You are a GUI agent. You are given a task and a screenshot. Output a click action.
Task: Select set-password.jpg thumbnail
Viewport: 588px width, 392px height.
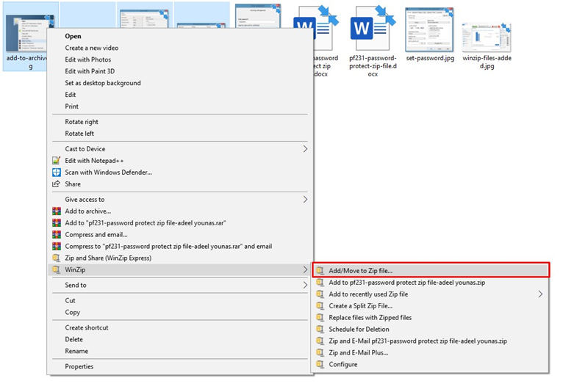tap(429, 30)
